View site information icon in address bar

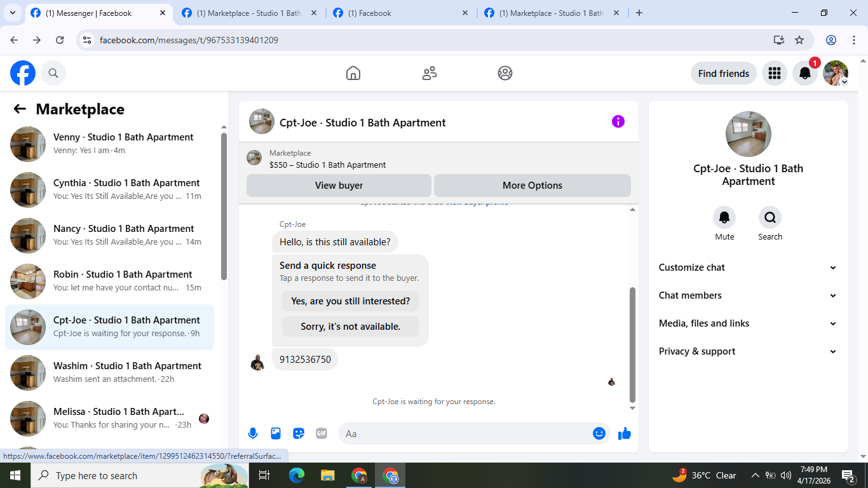click(x=87, y=40)
